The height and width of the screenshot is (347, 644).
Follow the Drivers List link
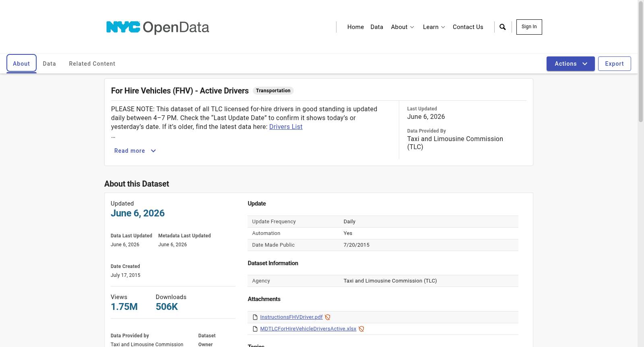click(286, 127)
